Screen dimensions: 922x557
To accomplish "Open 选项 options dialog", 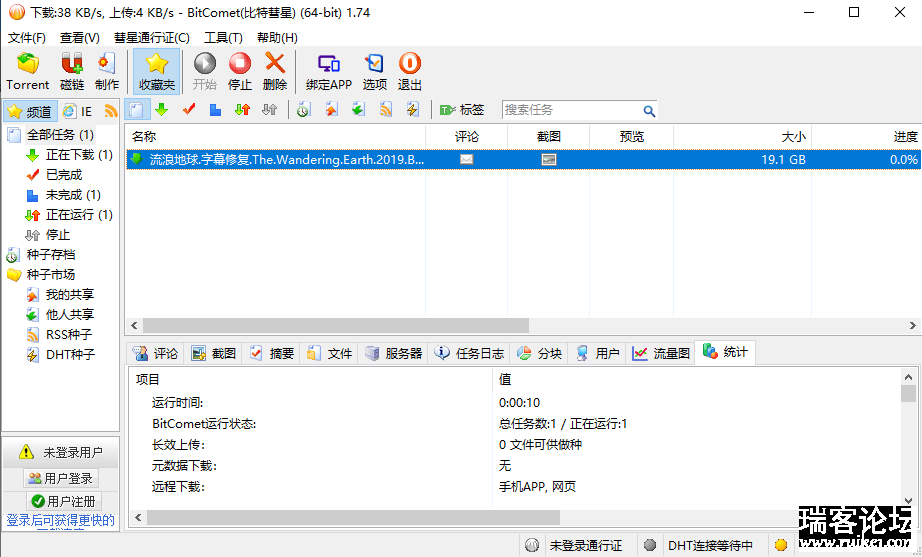I will click(375, 71).
